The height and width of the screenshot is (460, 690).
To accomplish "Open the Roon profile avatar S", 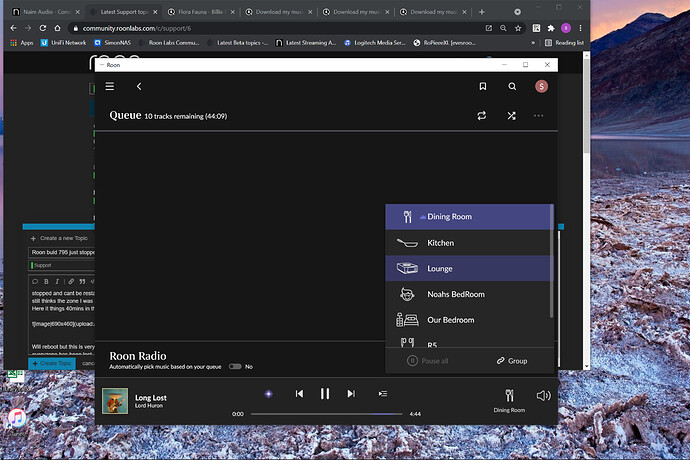I will coord(541,86).
